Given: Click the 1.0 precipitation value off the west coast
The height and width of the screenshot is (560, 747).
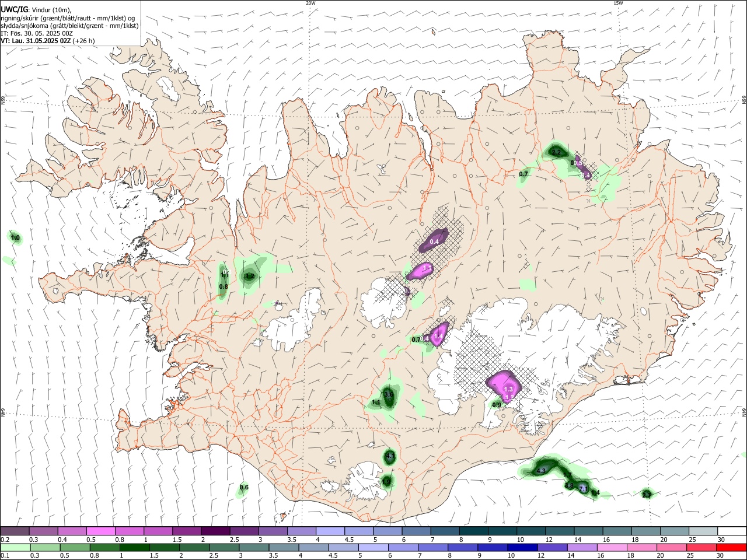Looking at the screenshot, I should [x=15, y=238].
